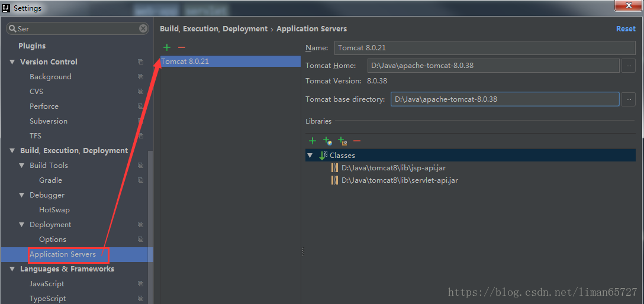Screen dimensions: 644x304
Task: Click project-level icon beside Deployment row
Action: pyautogui.click(x=140, y=224)
